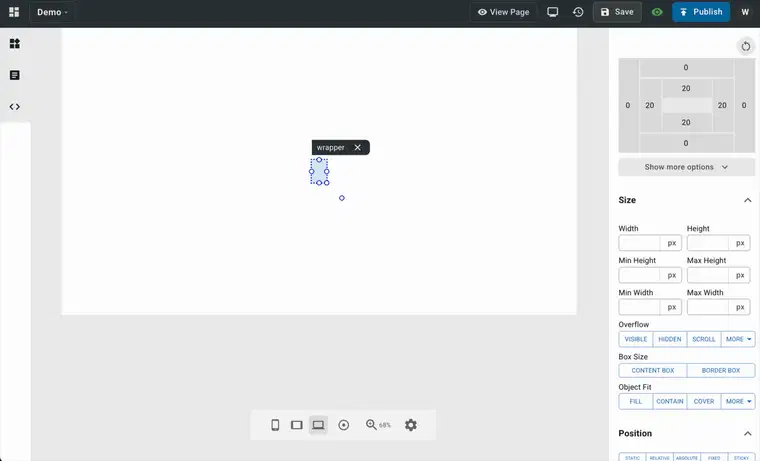Set Position to ABSOLUTE
Screen dimensions: 760x461
687,457
